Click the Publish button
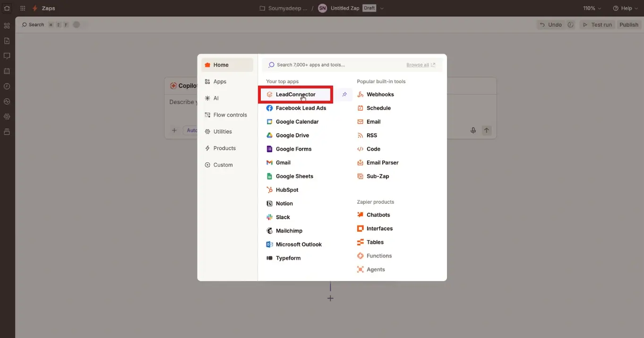 pyautogui.click(x=628, y=25)
